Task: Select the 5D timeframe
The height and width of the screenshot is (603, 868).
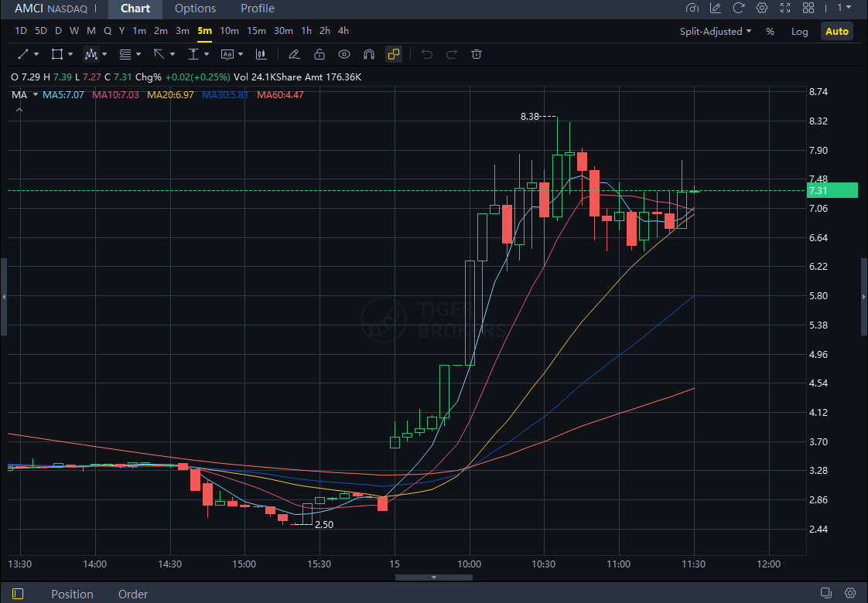Action: point(40,31)
